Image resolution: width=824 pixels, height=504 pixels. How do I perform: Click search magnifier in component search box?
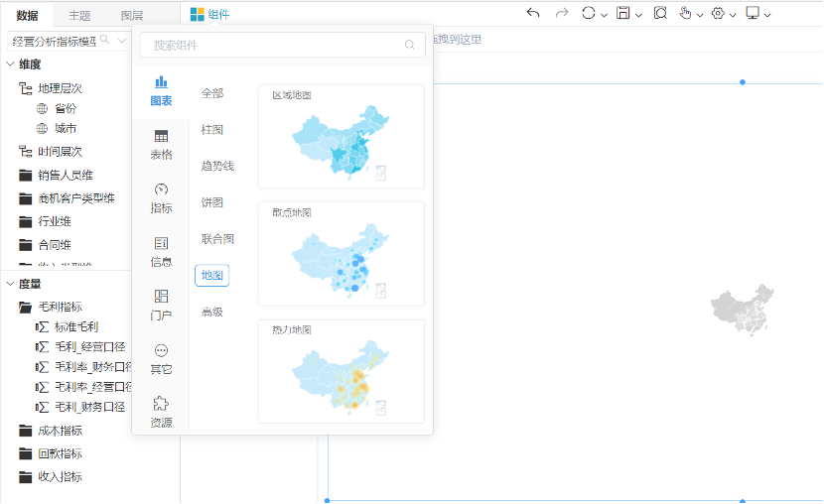pos(410,46)
